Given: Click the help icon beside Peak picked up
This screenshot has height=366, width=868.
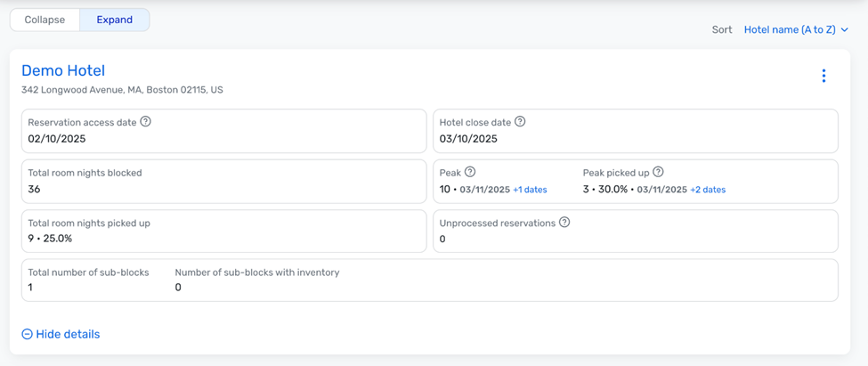Looking at the screenshot, I should click(x=658, y=172).
